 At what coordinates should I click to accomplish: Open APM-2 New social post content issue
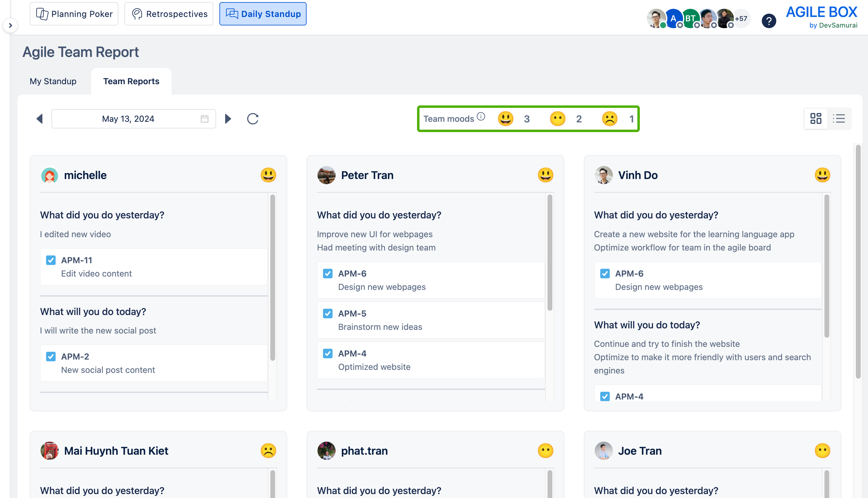click(154, 363)
